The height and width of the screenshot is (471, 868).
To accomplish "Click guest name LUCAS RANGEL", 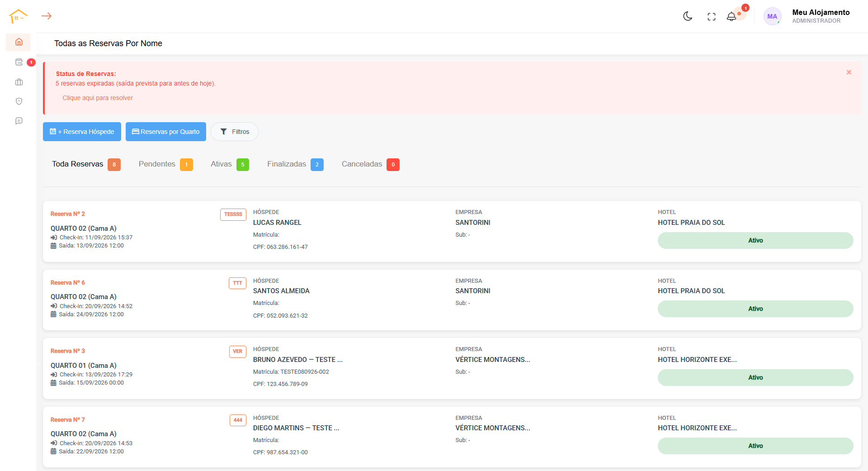I will coord(277,223).
